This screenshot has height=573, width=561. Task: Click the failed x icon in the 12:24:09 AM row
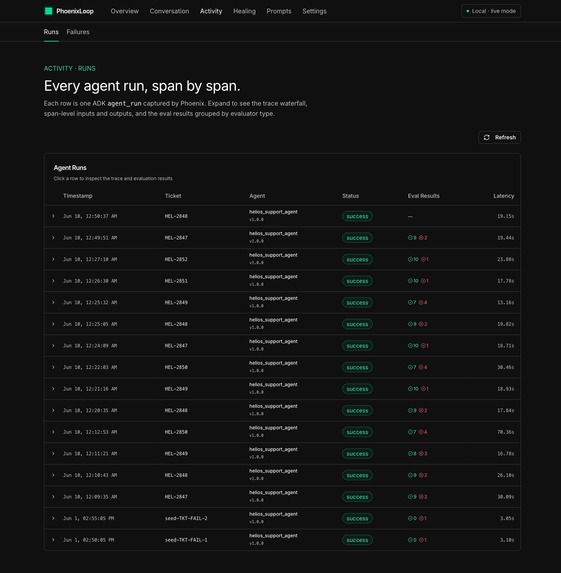coord(423,346)
